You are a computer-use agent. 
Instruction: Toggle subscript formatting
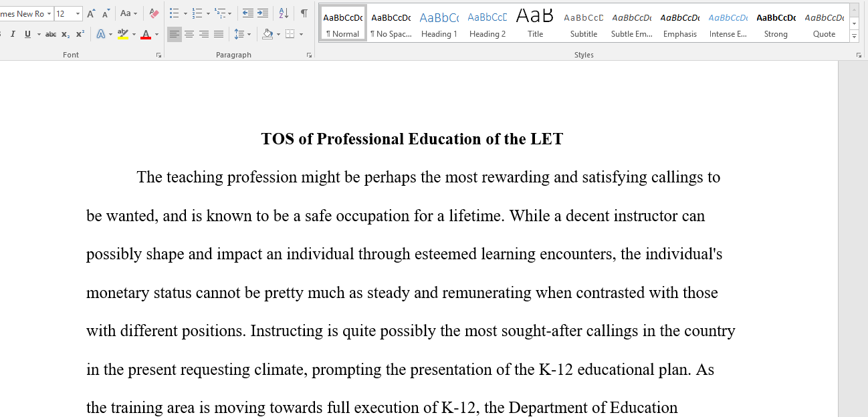point(66,34)
